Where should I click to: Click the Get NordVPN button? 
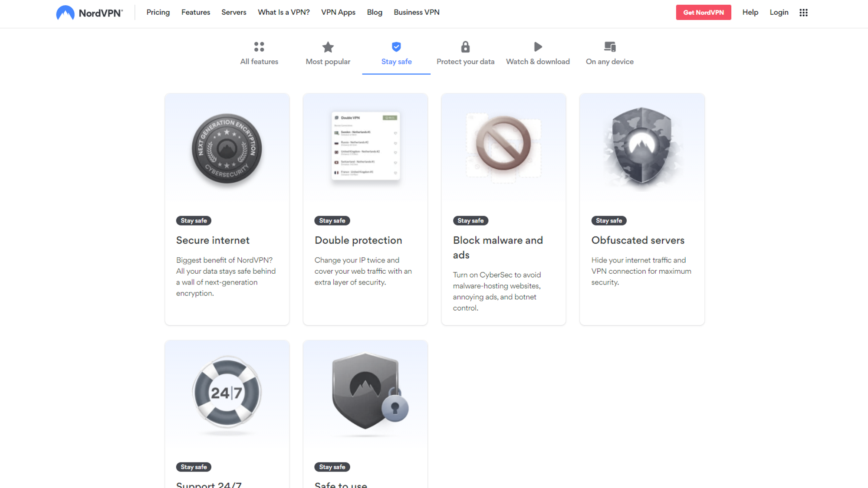point(704,13)
